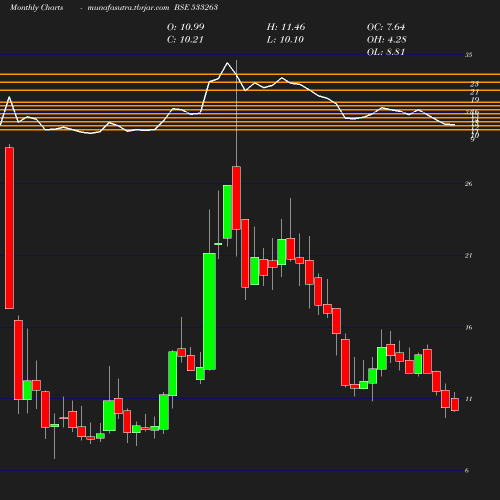The width and height of the screenshot is (500, 500).
Task: Click the price axis label '11'
Action: point(468,399)
